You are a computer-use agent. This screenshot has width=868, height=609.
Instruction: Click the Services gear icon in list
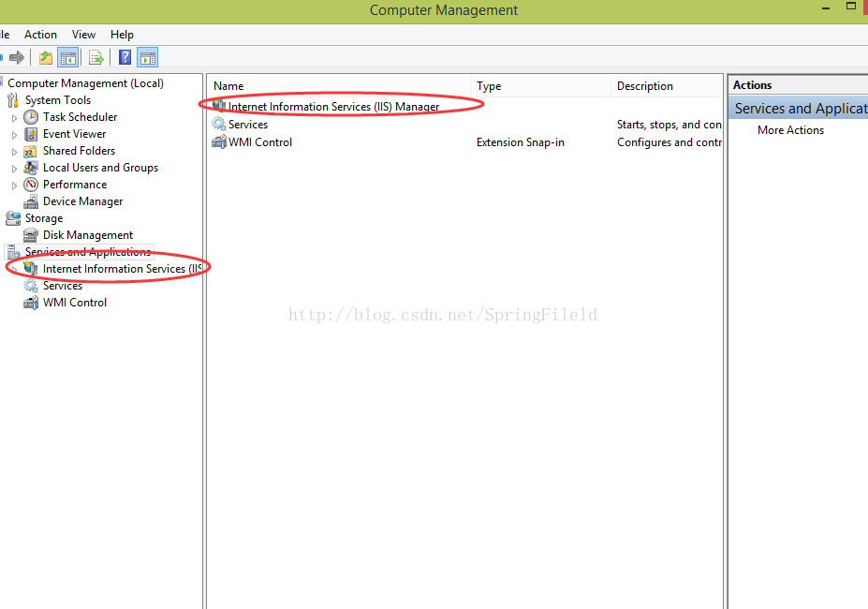tap(219, 124)
